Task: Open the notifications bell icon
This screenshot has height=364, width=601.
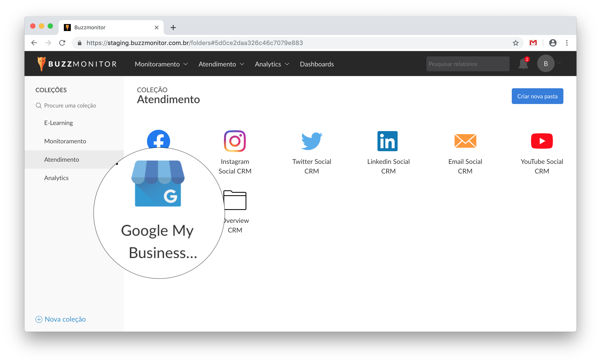Action: pos(523,64)
